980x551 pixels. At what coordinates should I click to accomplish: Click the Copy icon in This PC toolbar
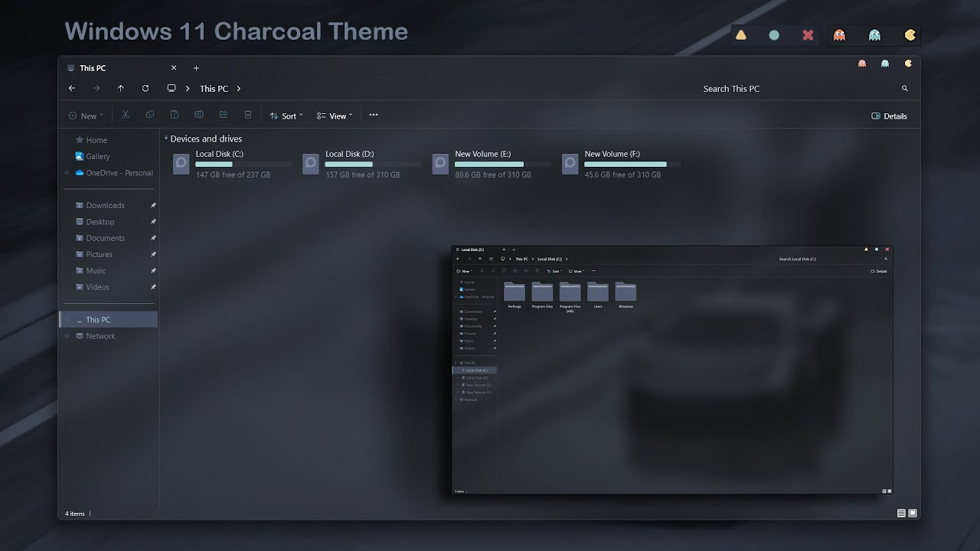click(x=150, y=115)
